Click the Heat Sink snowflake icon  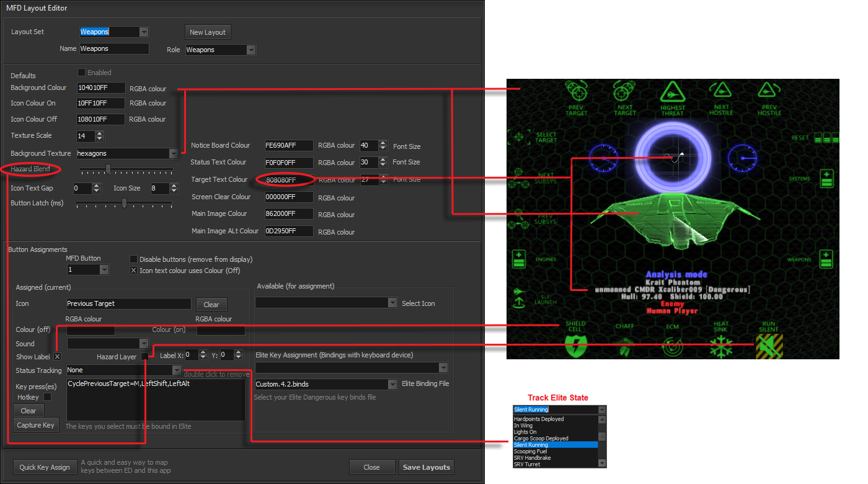pyautogui.click(x=721, y=346)
